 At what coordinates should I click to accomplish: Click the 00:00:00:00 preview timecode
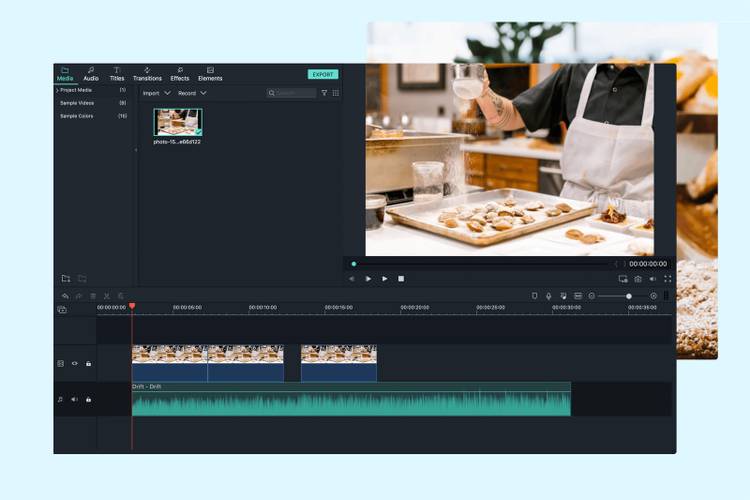click(648, 264)
